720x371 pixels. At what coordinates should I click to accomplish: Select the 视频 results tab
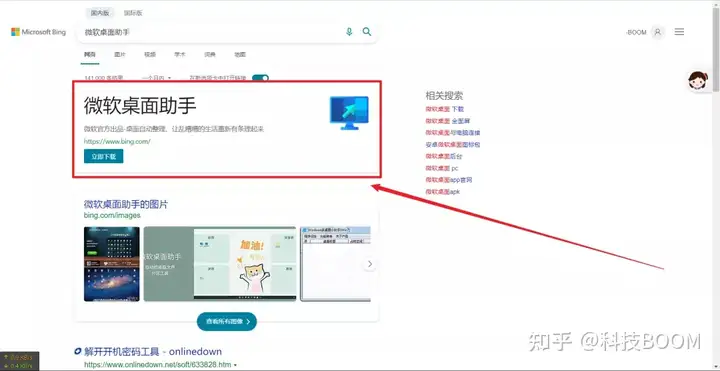[x=150, y=55]
